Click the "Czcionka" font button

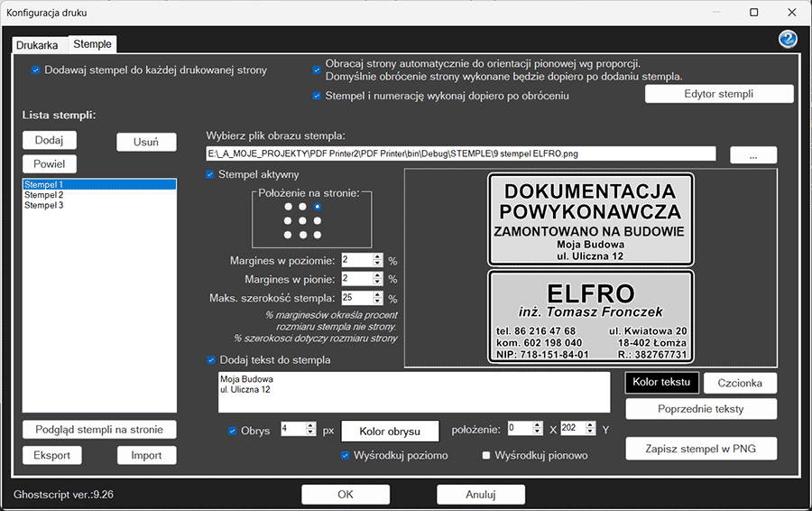pos(740,383)
